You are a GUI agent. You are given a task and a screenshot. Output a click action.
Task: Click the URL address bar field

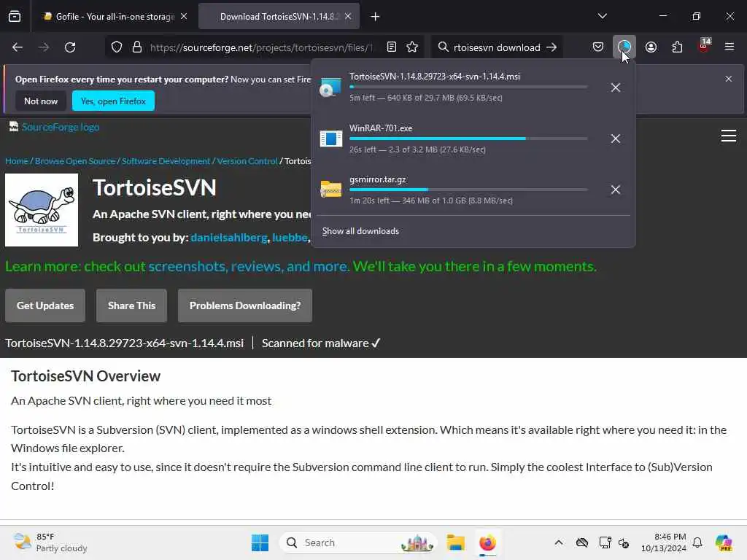coord(261,47)
